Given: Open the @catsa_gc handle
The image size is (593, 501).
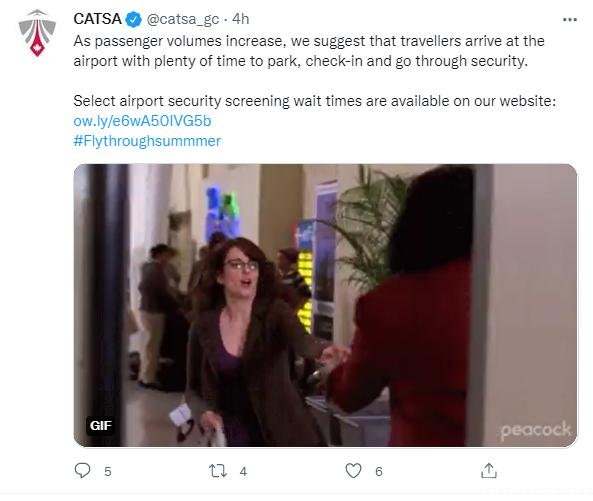Looking at the screenshot, I should point(183,19).
